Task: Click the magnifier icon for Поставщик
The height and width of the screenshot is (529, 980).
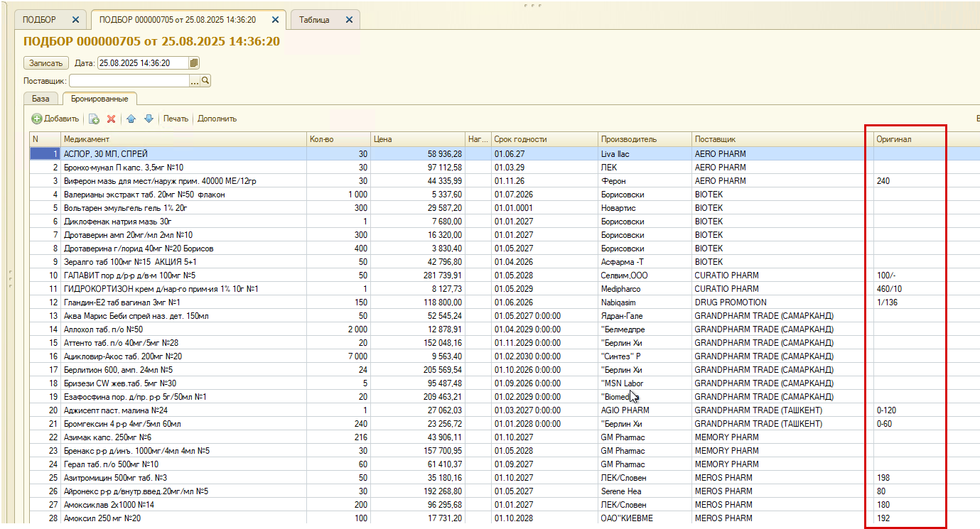Action: pyautogui.click(x=205, y=81)
